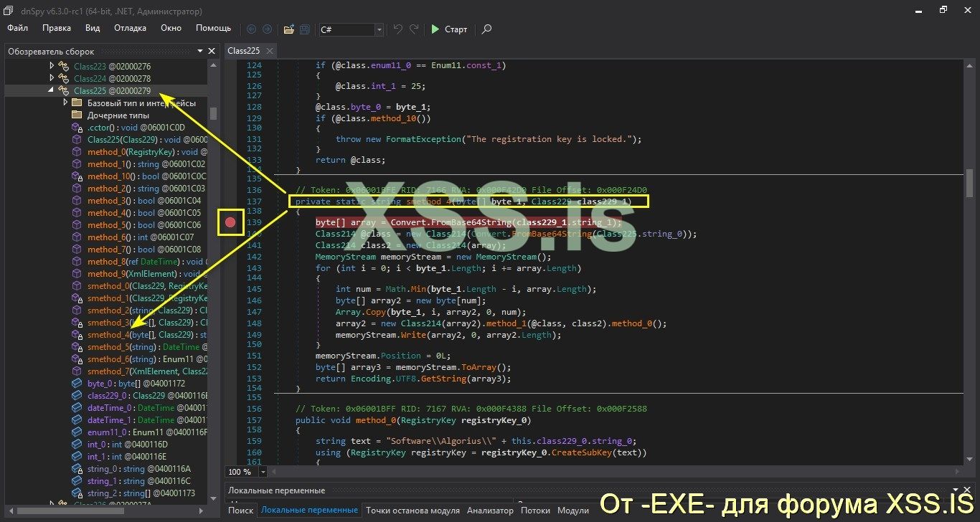This screenshot has width=980, height=522.
Task: Expand the Class224 tree node
Action: pyautogui.click(x=52, y=78)
